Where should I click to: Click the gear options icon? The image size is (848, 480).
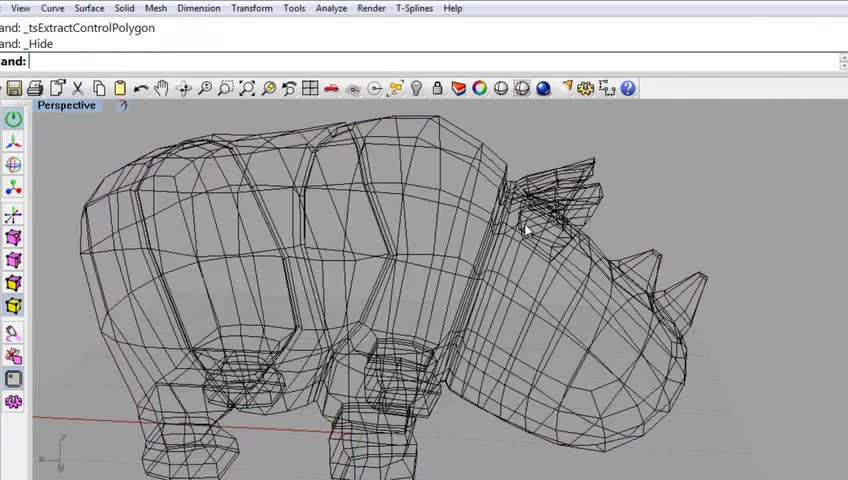tap(586, 89)
